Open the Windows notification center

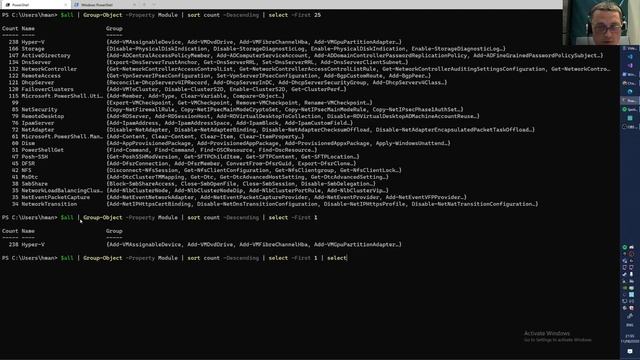pos(630,351)
